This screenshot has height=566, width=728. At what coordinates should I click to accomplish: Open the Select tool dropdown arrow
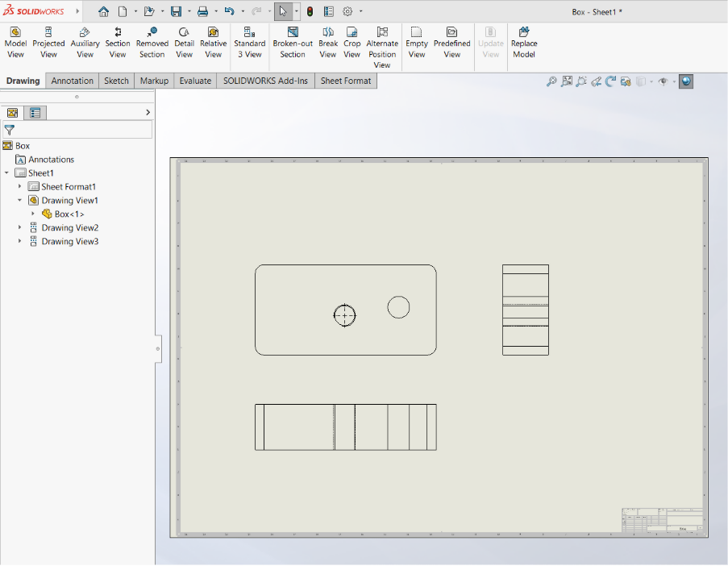[296, 11]
